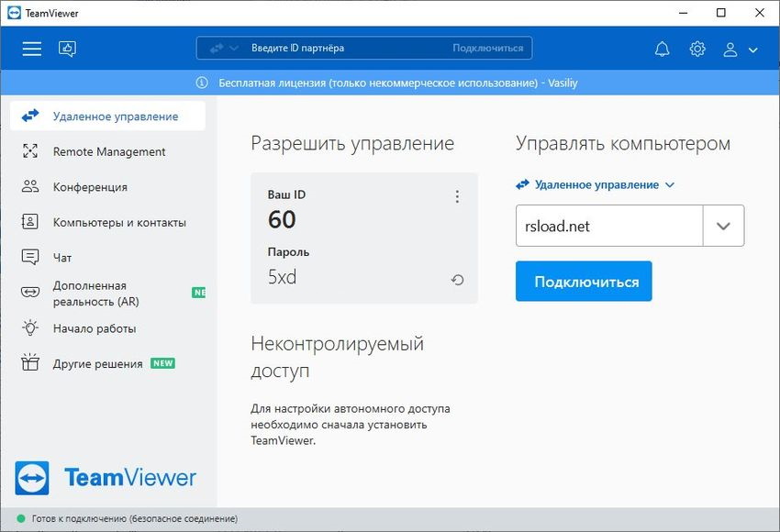Open TeamViewer settings gear
This screenshot has width=780, height=532.
coord(696,49)
